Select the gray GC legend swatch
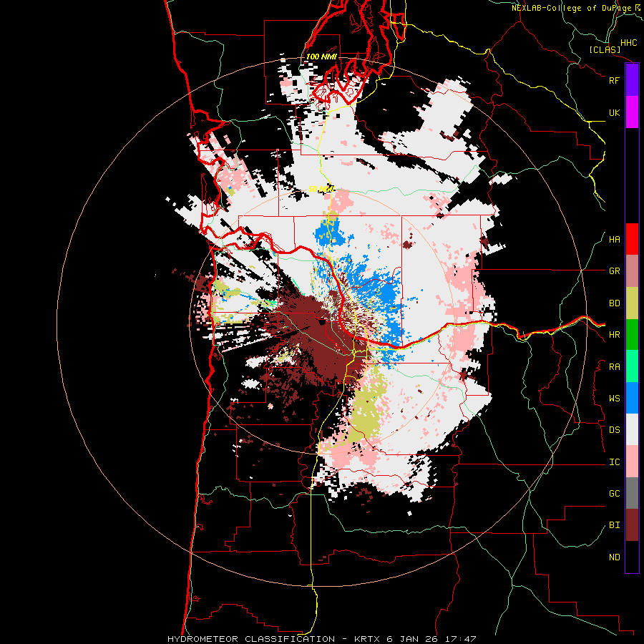 (x=632, y=493)
